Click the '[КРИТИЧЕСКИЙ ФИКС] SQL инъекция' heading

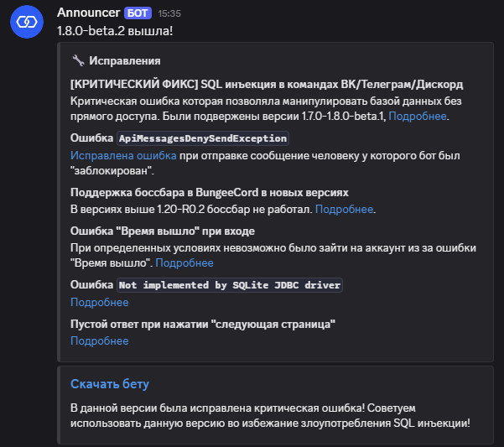(267, 85)
